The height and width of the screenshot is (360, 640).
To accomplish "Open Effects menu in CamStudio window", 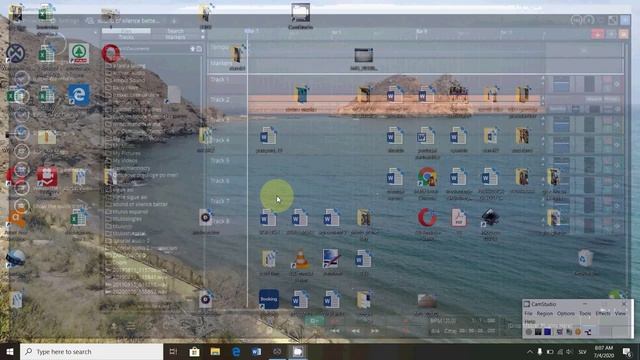I will point(603,313).
